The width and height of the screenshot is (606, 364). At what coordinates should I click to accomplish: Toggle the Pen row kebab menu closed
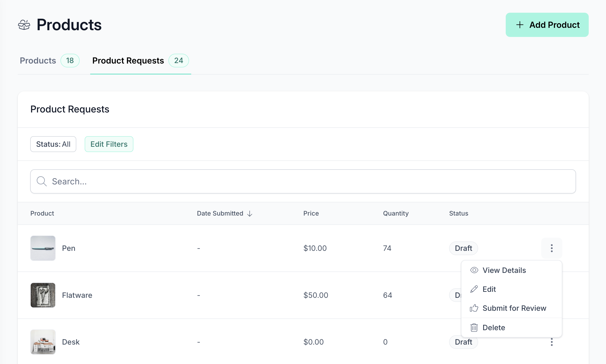[551, 248]
